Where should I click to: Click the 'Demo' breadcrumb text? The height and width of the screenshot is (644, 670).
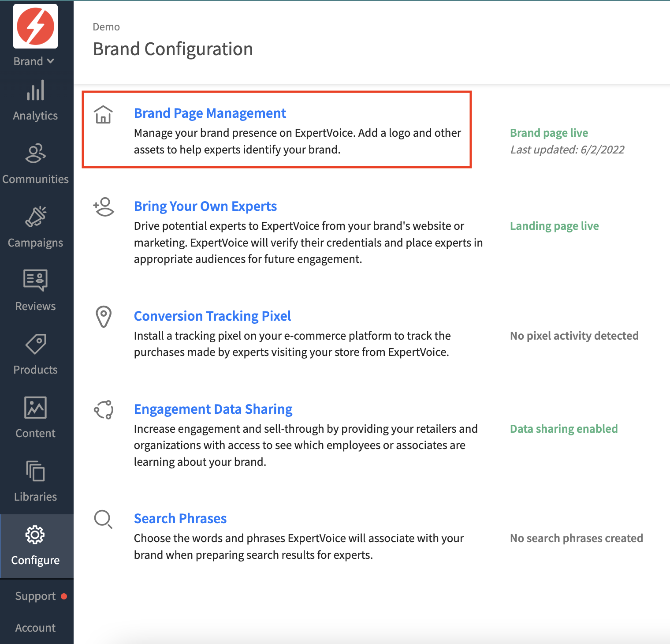coord(106,27)
